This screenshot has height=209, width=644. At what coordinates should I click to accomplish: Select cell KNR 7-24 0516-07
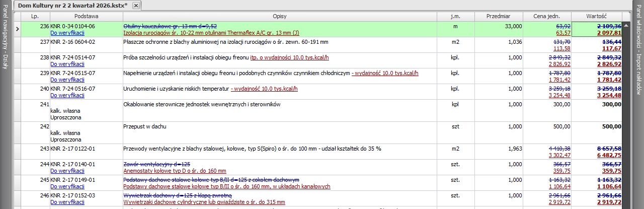(x=72, y=89)
